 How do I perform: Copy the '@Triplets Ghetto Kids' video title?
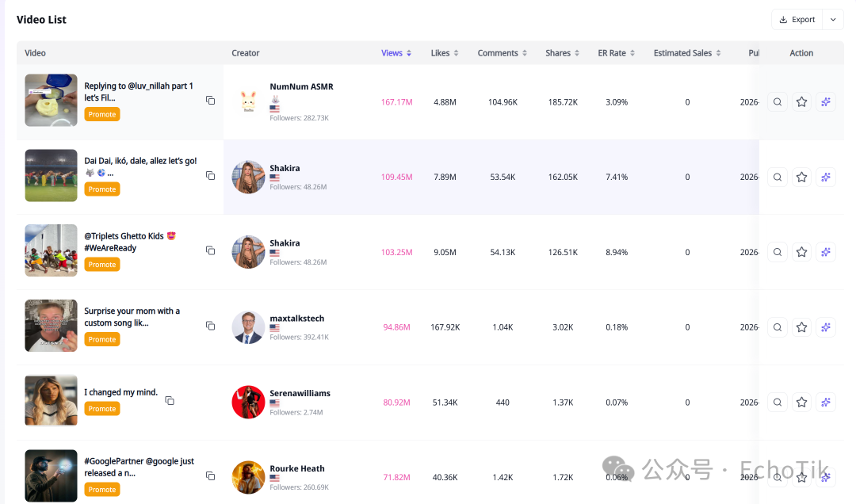210,250
